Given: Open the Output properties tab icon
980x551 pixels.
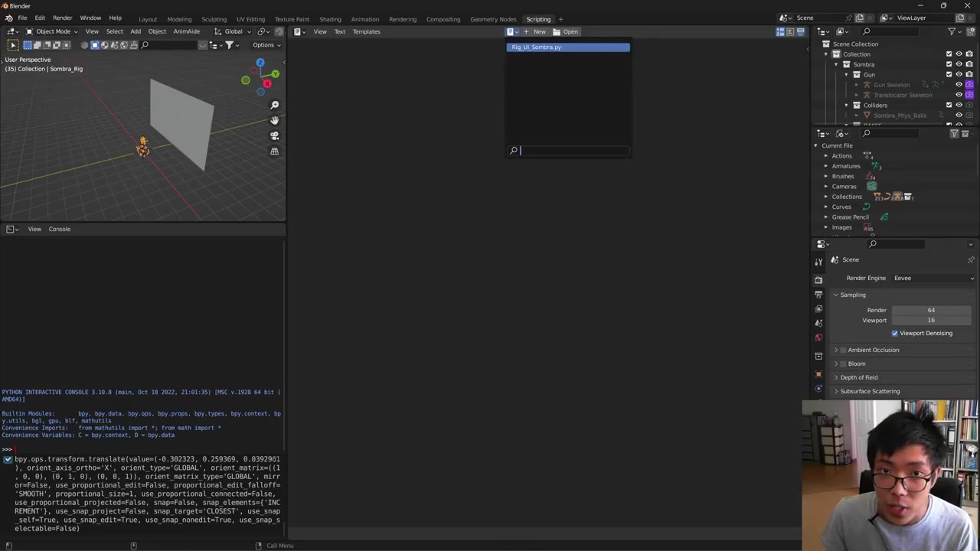Looking at the screenshot, I should [x=818, y=294].
